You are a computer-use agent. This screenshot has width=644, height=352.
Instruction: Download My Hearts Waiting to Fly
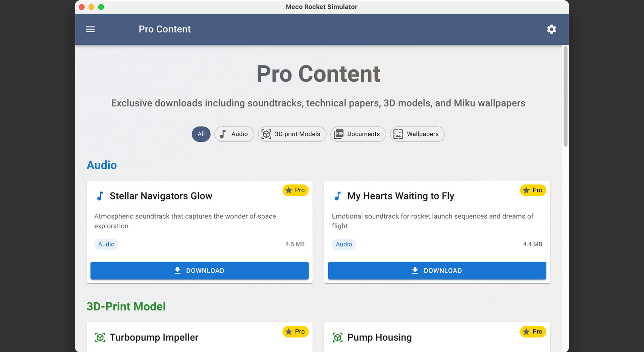(437, 271)
